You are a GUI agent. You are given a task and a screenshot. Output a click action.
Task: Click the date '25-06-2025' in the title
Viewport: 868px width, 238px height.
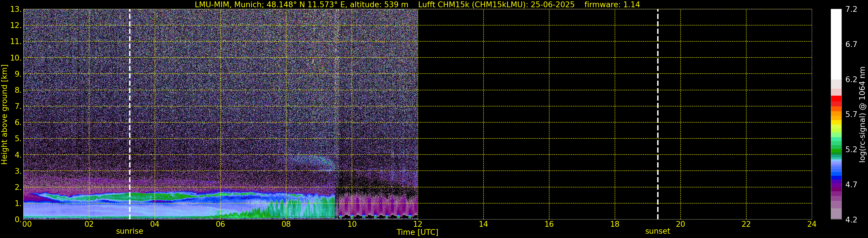coord(553,4)
